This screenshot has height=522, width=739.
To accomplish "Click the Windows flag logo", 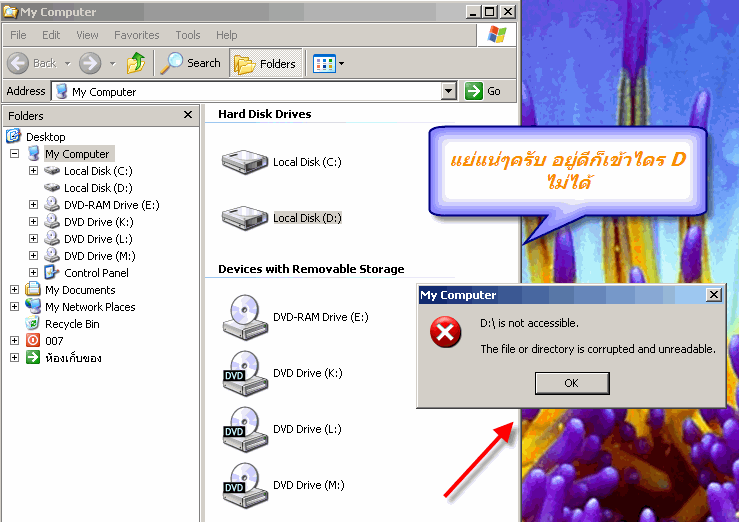I will [497, 34].
